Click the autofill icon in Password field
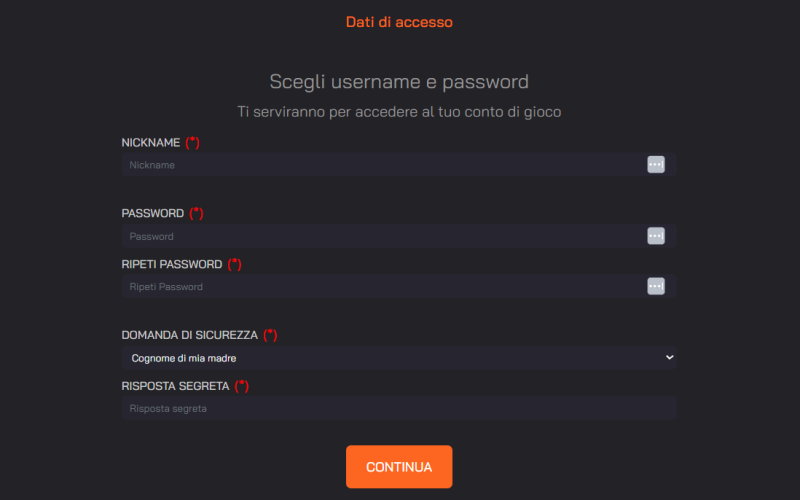This screenshot has height=500, width=800. [655, 236]
